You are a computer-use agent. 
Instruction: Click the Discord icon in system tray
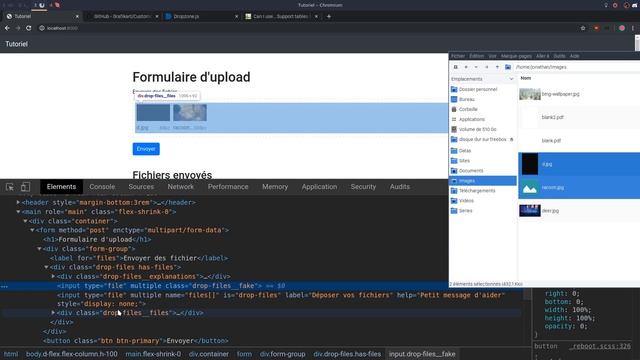click(636, 5)
